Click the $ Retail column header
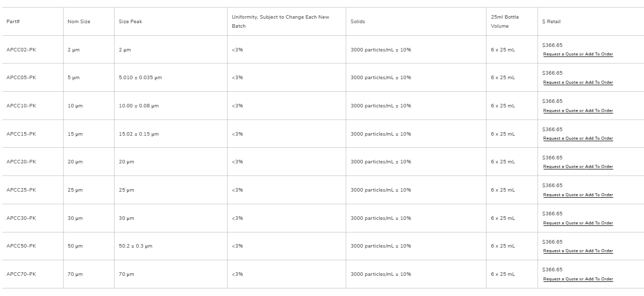The height and width of the screenshot is (296, 644). (x=551, y=22)
